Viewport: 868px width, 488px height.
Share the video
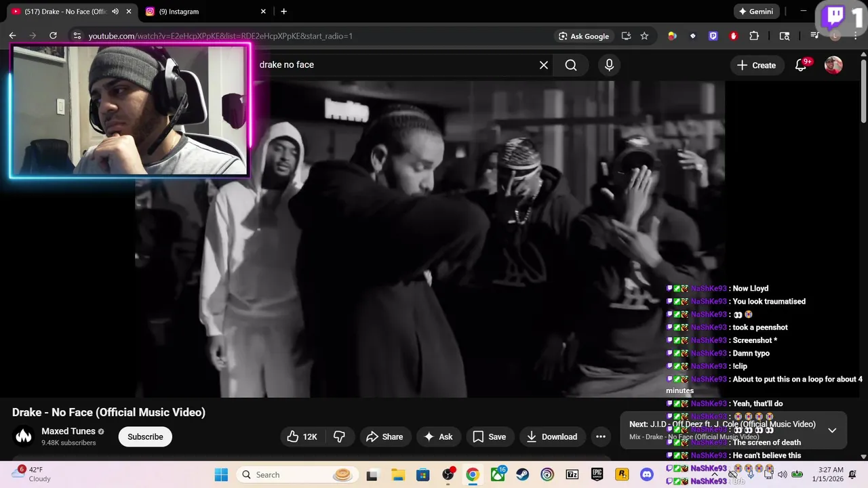[x=384, y=436]
